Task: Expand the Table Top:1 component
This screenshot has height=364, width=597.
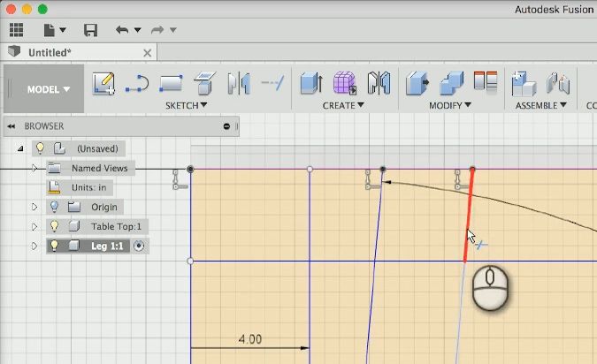Action: click(35, 226)
